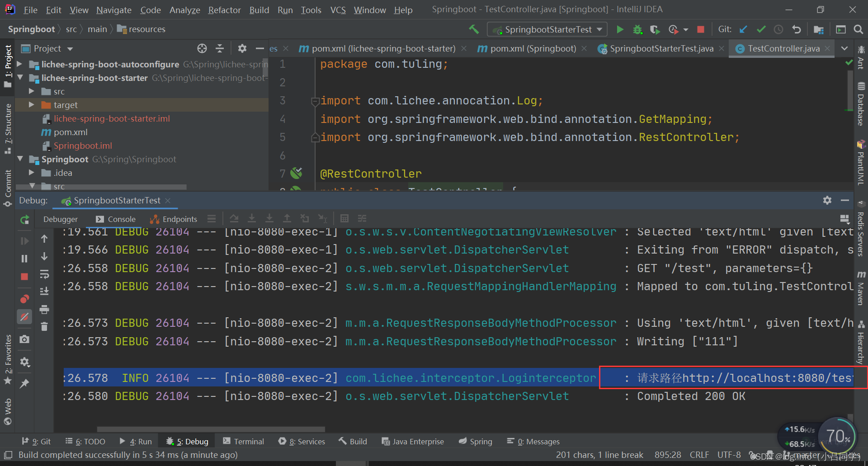Run SpringbootStarterTest with green play icon

click(x=620, y=29)
